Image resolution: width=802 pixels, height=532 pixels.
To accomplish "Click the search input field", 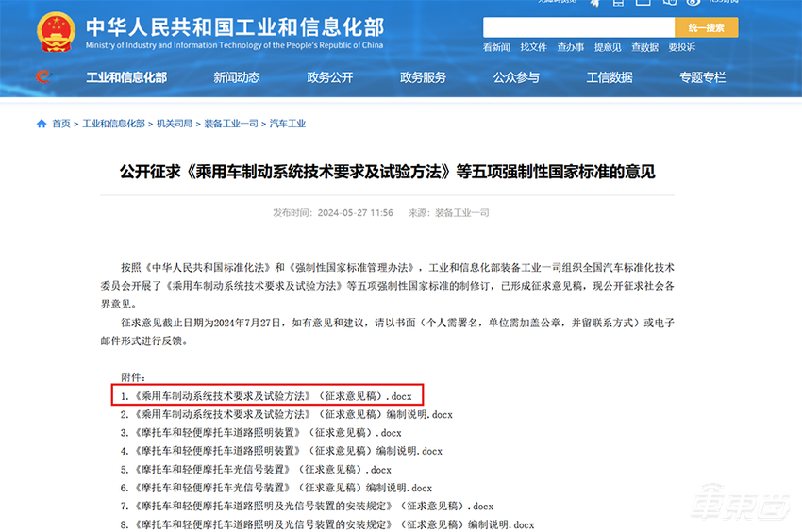I will pyautogui.click(x=578, y=27).
